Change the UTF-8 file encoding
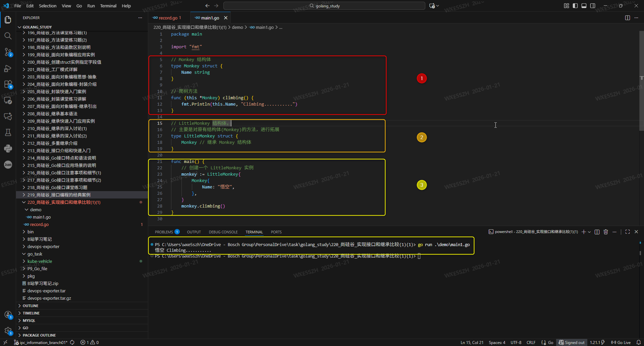The width and height of the screenshot is (644, 346). [516, 342]
